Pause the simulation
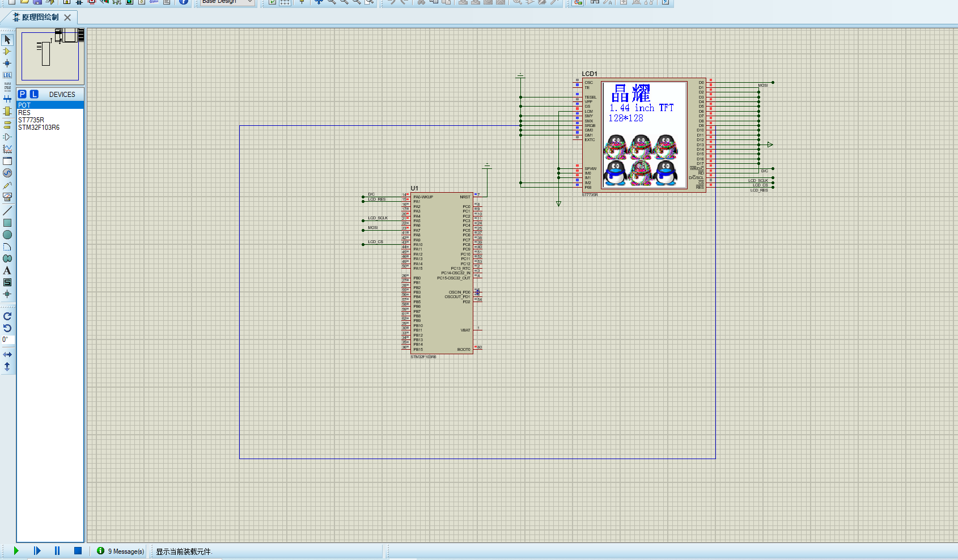The height and width of the screenshot is (560, 958). 57,550
